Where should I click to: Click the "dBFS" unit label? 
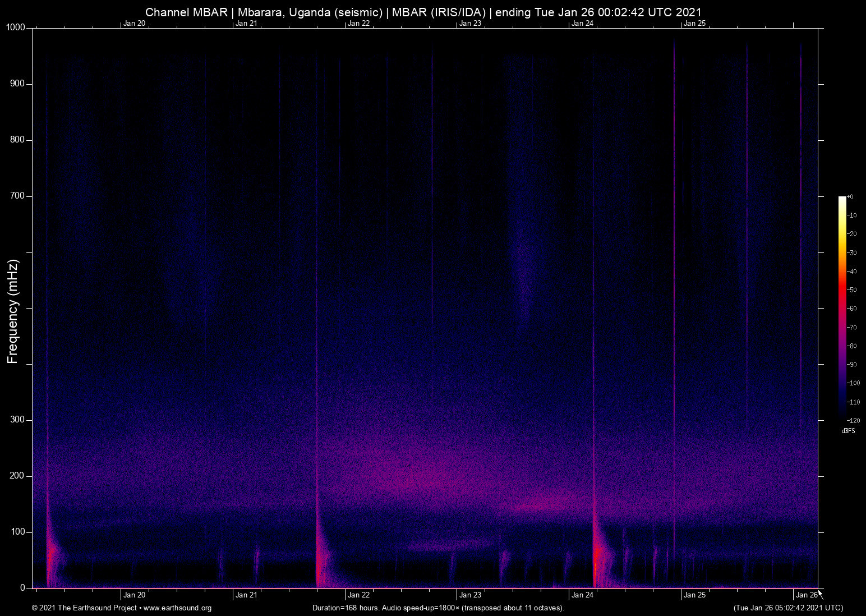848,431
